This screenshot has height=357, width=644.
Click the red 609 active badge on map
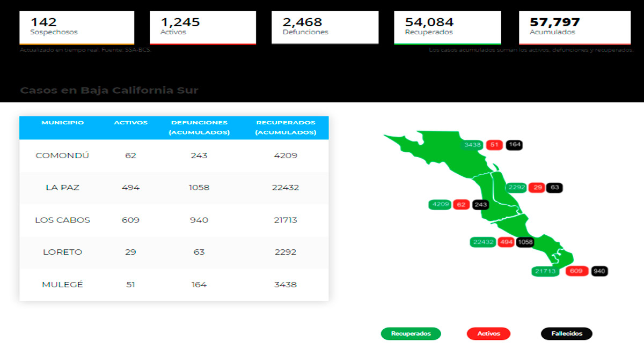point(576,271)
